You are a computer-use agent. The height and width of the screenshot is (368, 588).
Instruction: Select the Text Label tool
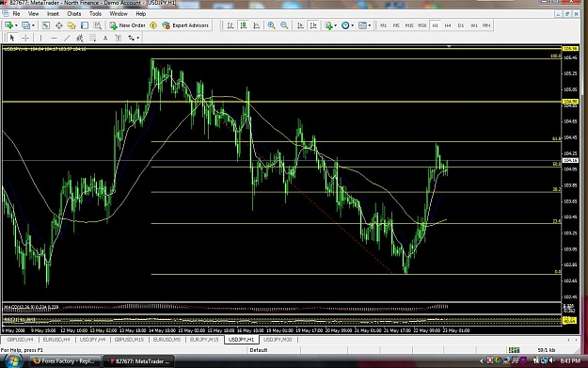click(119, 38)
